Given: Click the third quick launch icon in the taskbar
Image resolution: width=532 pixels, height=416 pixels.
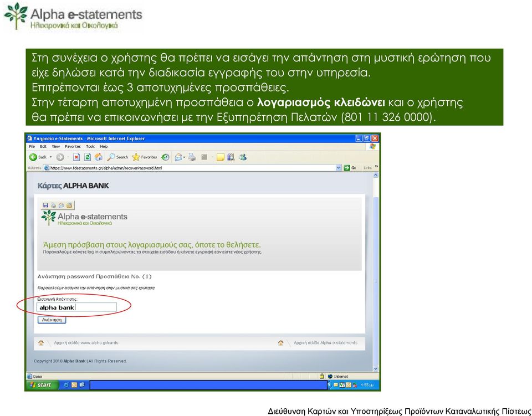Looking at the screenshot, I should (x=82, y=385).
